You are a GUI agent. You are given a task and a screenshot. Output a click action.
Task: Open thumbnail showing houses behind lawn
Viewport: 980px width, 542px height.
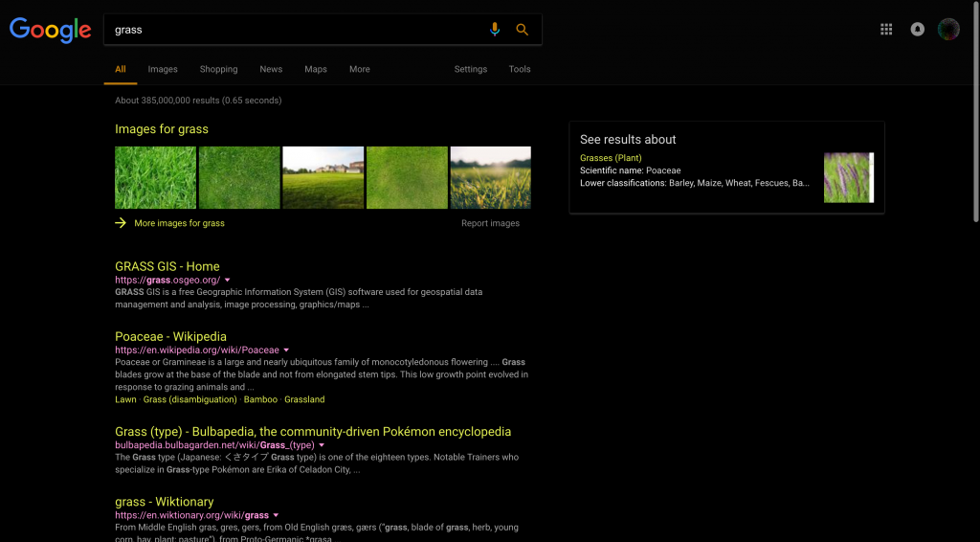click(323, 177)
